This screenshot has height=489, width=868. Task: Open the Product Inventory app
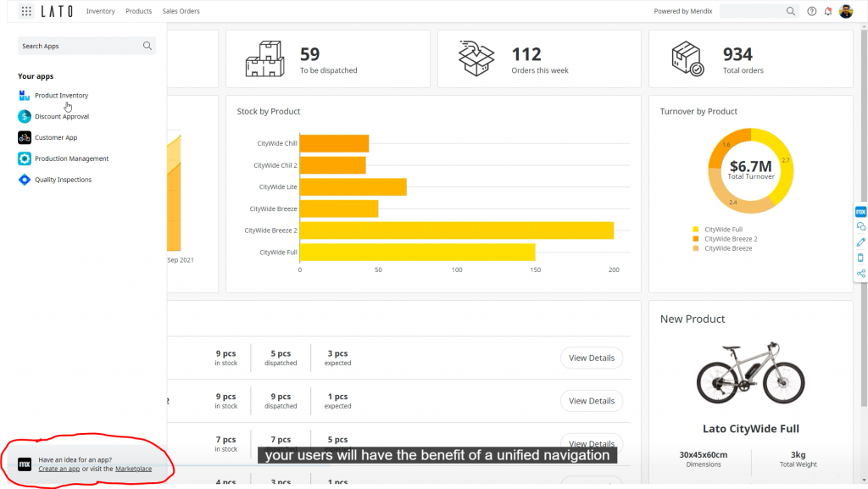click(x=61, y=96)
